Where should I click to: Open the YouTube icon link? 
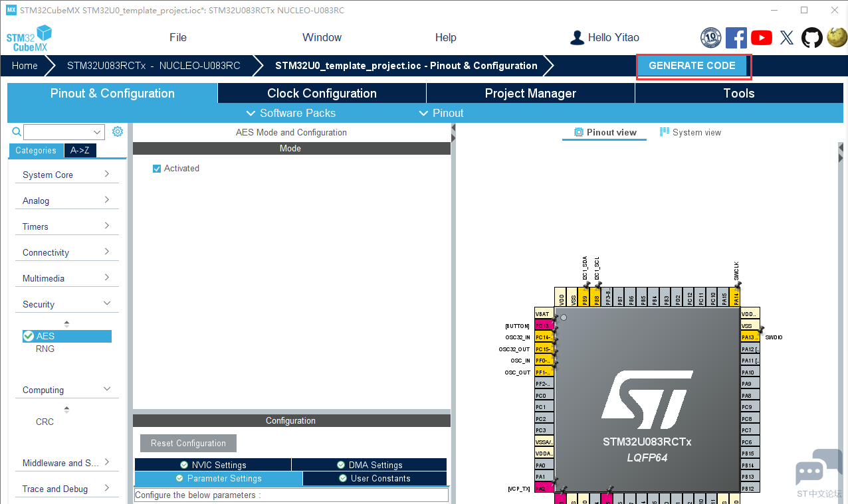pos(761,37)
